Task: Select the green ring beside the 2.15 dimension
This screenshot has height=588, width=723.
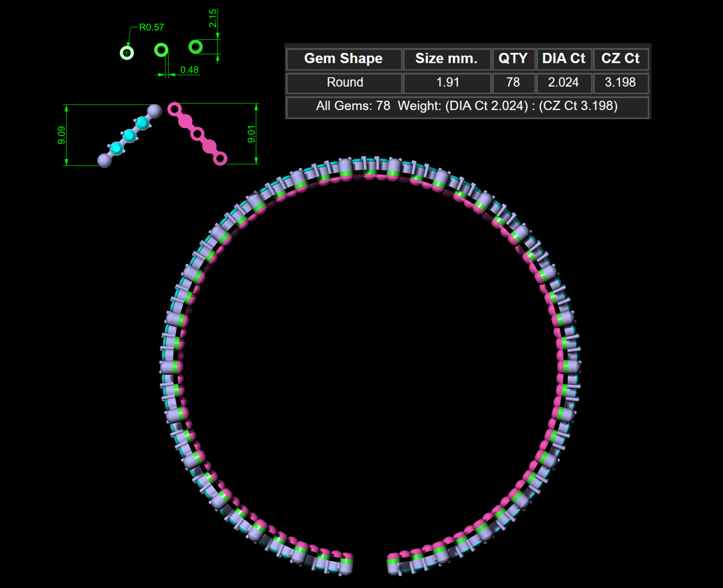Action: click(x=196, y=46)
